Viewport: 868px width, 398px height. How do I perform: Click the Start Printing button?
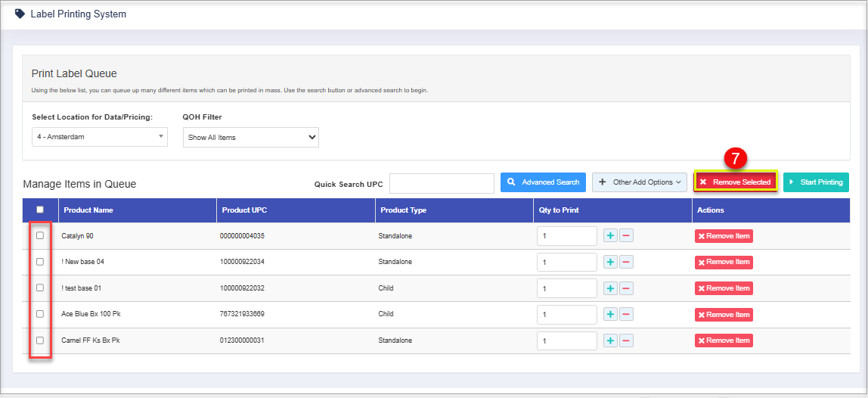(x=816, y=182)
